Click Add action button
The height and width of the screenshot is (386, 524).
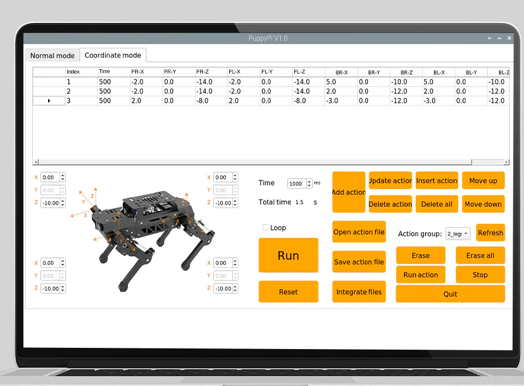tap(349, 192)
